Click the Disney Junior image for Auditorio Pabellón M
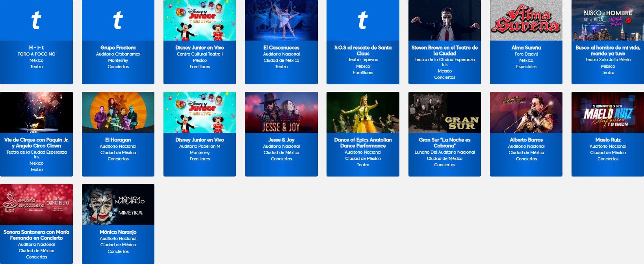 (x=200, y=112)
